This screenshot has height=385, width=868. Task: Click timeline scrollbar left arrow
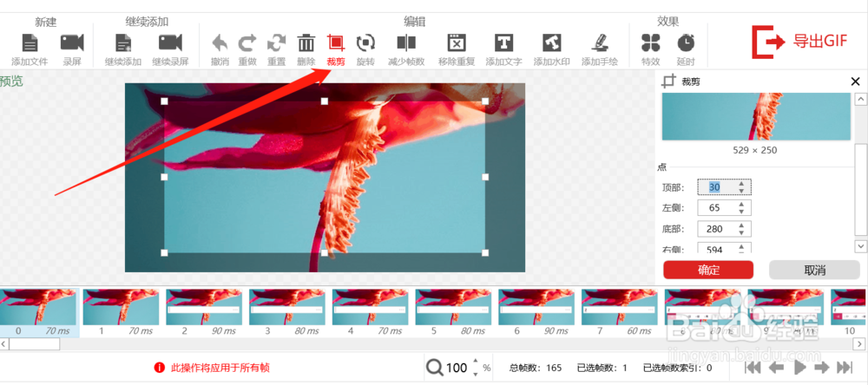(4, 344)
